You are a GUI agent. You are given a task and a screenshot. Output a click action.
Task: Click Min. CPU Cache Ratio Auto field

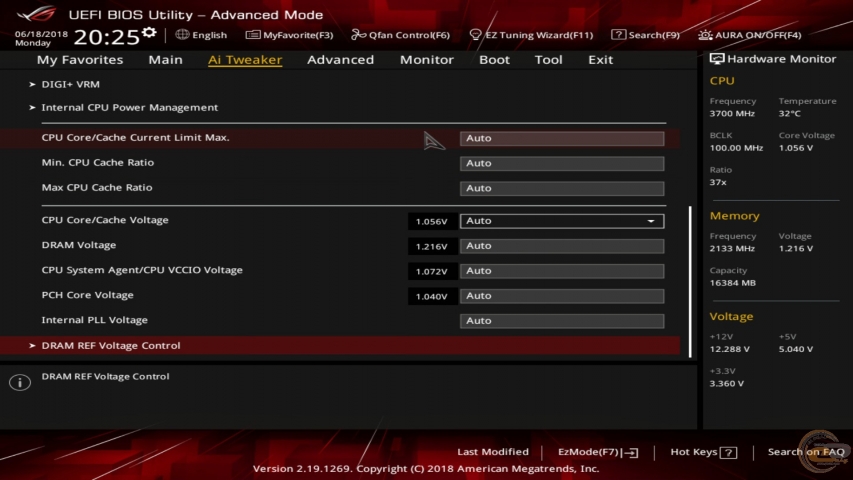click(x=562, y=163)
